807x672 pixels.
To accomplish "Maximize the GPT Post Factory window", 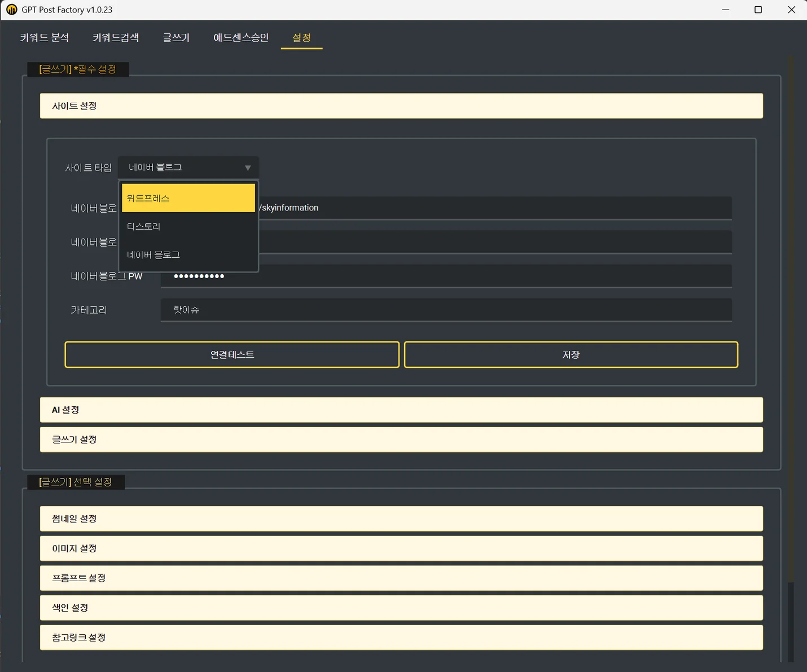I will tap(758, 10).
